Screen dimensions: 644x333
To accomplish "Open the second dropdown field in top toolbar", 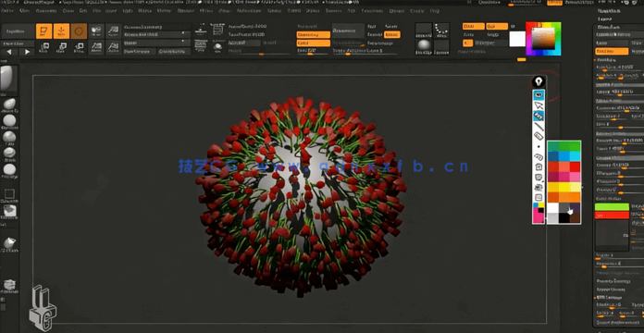I will (156, 43).
